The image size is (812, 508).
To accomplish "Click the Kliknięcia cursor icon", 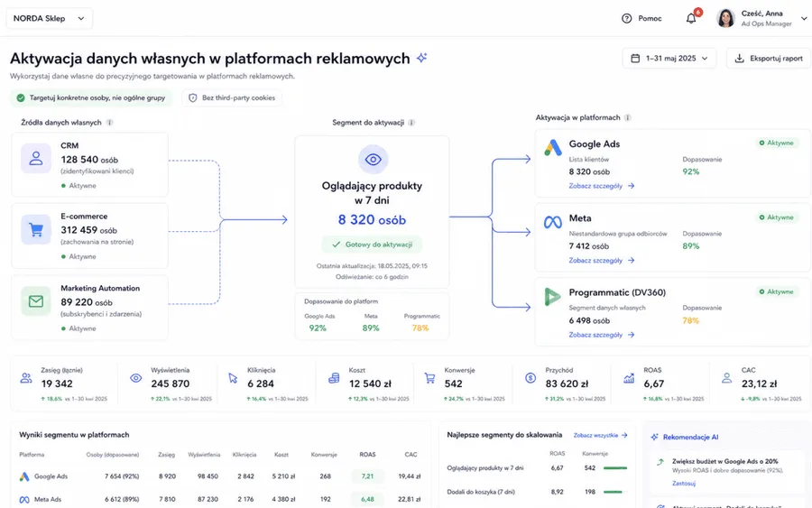I will pyautogui.click(x=233, y=378).
